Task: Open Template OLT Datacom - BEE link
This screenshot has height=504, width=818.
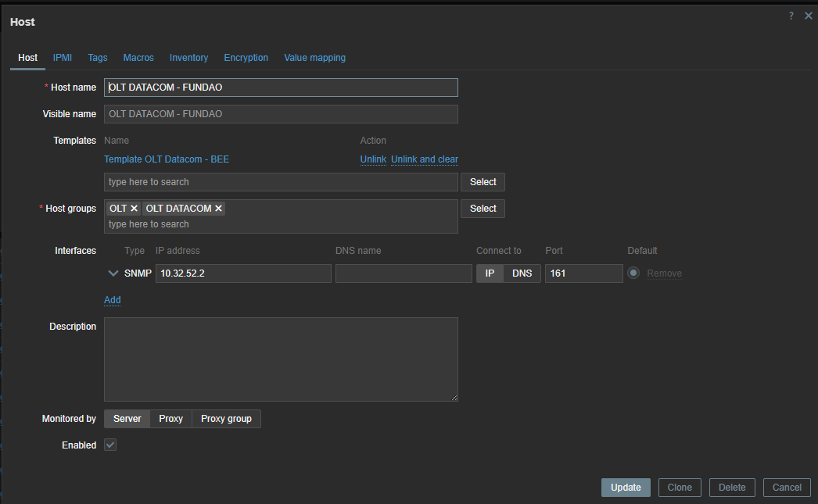Action: point(167,159)
